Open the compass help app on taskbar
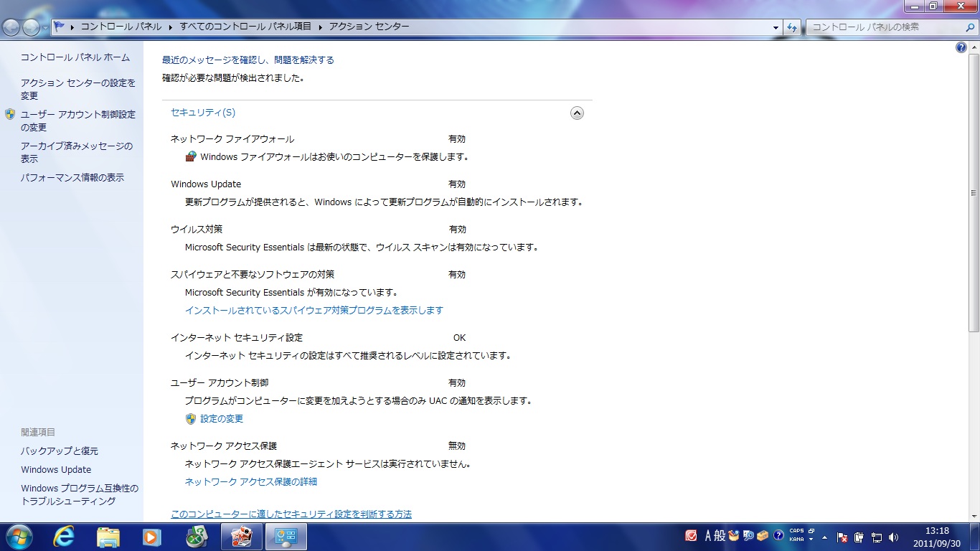 click(x=197, y=537)
